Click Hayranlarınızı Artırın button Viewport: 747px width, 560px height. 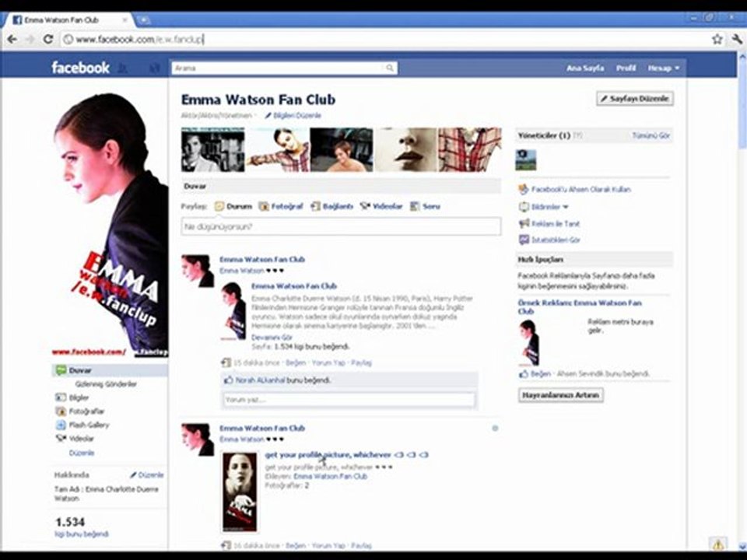[561, 395]
